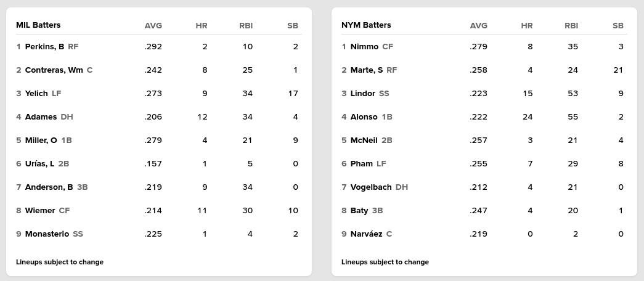Viewport: 644px width, 281px height.
Task: Open Marte, S player profile
Action: pyautogui.click(x=366, y=70)
